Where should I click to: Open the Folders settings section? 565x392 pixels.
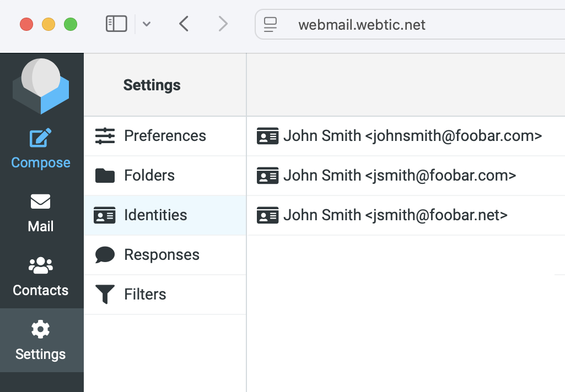[165, 176]
